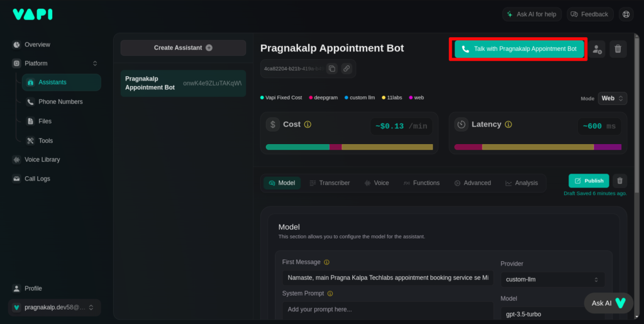The image size is (644, 324).
Task: Click trash icon next to Publish
Action: 619,181
